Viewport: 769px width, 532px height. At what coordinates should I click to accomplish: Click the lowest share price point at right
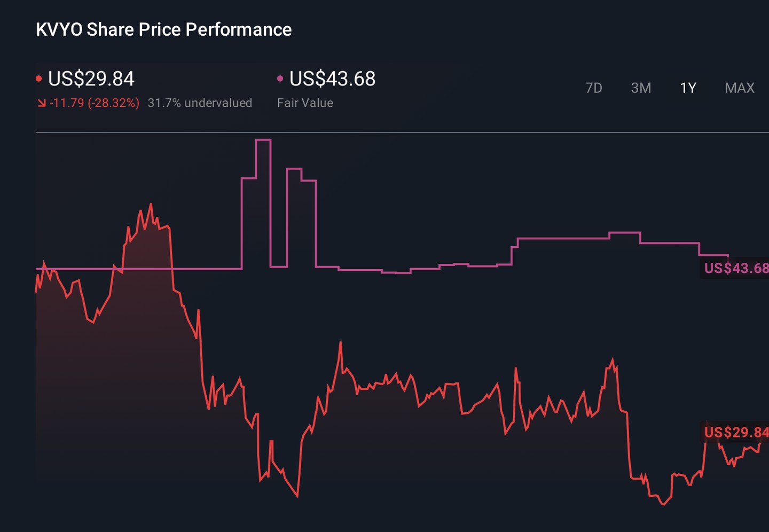pyautogui.click(x=663, y=504)
